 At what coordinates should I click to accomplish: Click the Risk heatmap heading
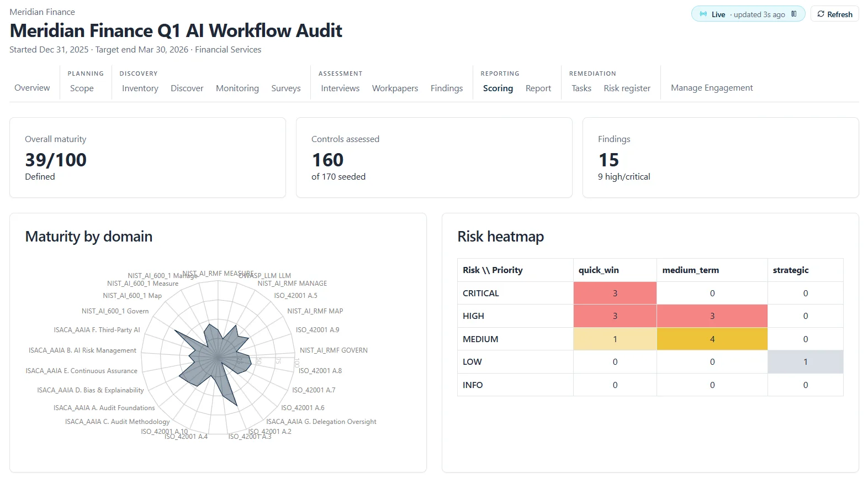501,237
